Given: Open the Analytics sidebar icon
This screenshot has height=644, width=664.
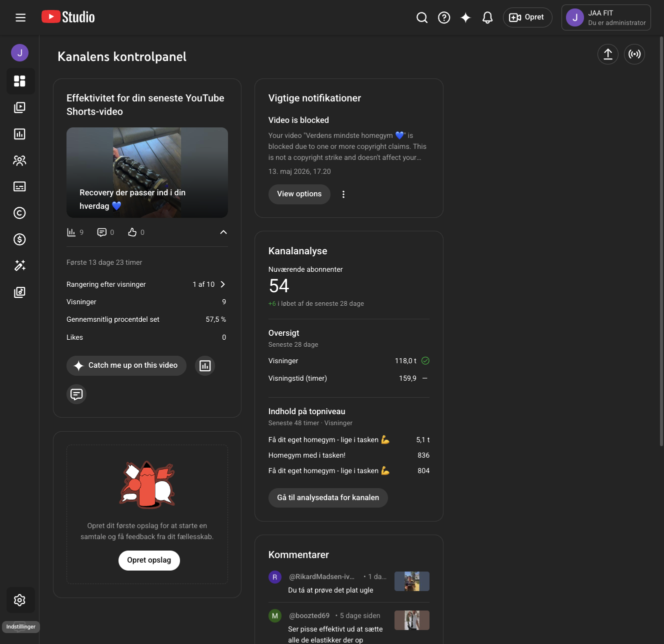Looking at the screenshot, I should pyautogui.click(x=20, y=134).
